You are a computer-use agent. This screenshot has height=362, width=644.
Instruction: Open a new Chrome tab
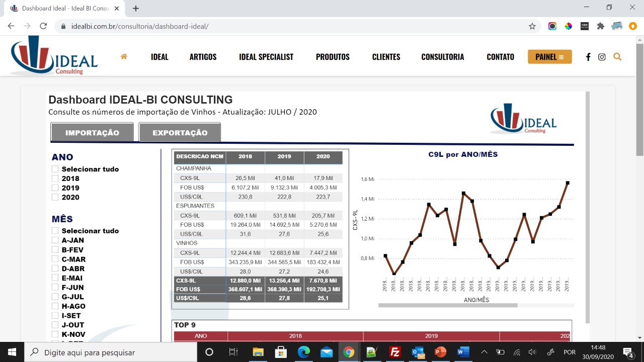point(136,8)
